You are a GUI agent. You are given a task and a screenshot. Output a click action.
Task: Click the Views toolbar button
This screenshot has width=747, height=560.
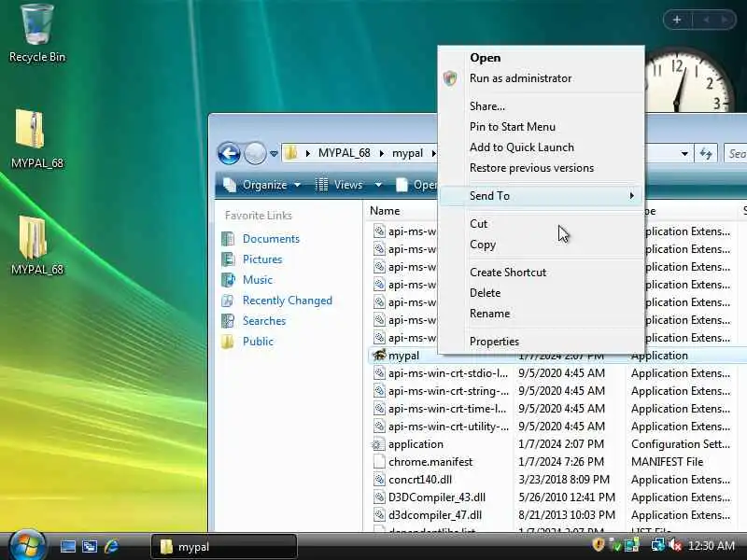tap(339, 185)
